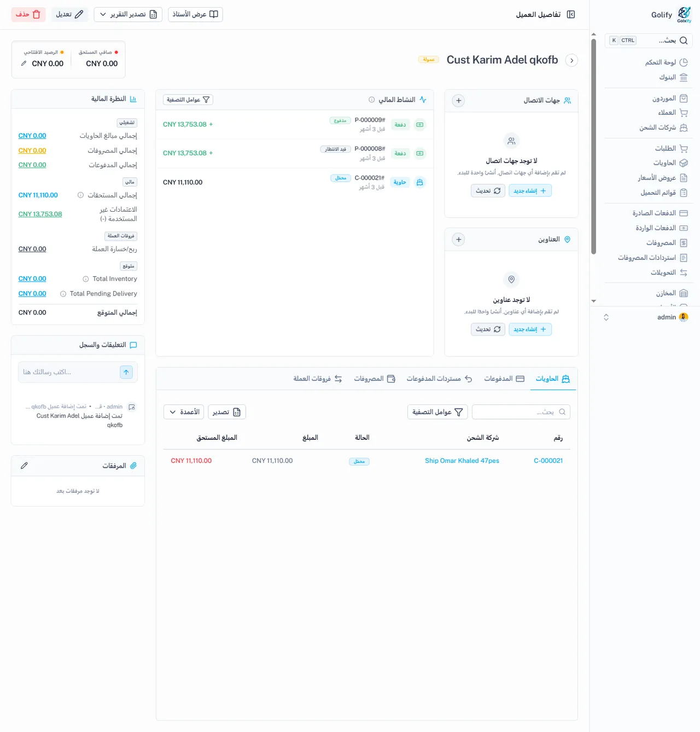The width and height of the screenshot is (700, 732).
Task: Click the التحويلات transfers icon in sidebar
Action: click(684, 272)
